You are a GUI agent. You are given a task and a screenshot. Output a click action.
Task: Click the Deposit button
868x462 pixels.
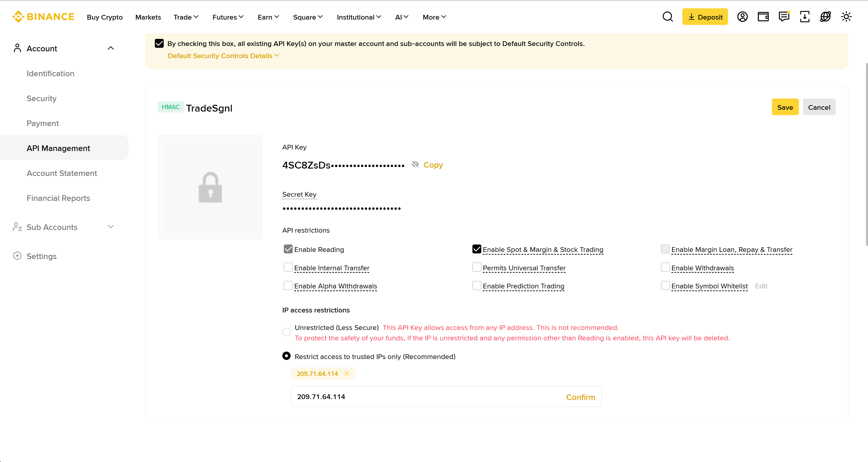(705, 17)
